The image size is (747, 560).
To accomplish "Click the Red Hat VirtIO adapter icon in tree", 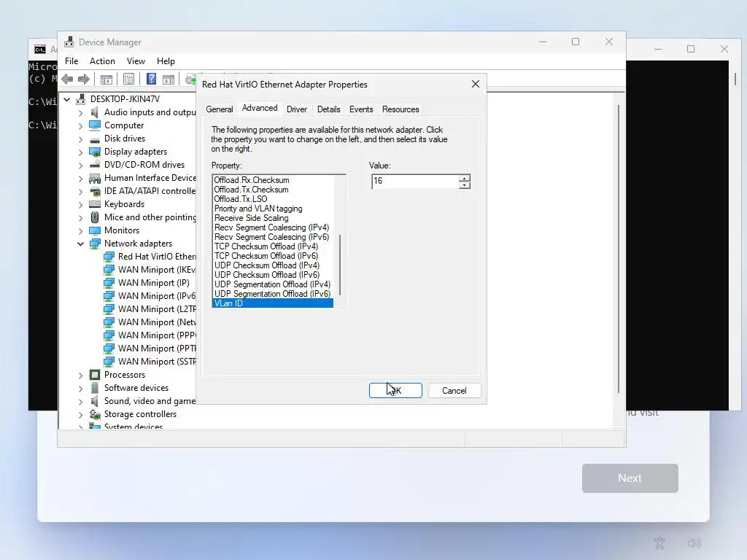I will coord(109,257).
